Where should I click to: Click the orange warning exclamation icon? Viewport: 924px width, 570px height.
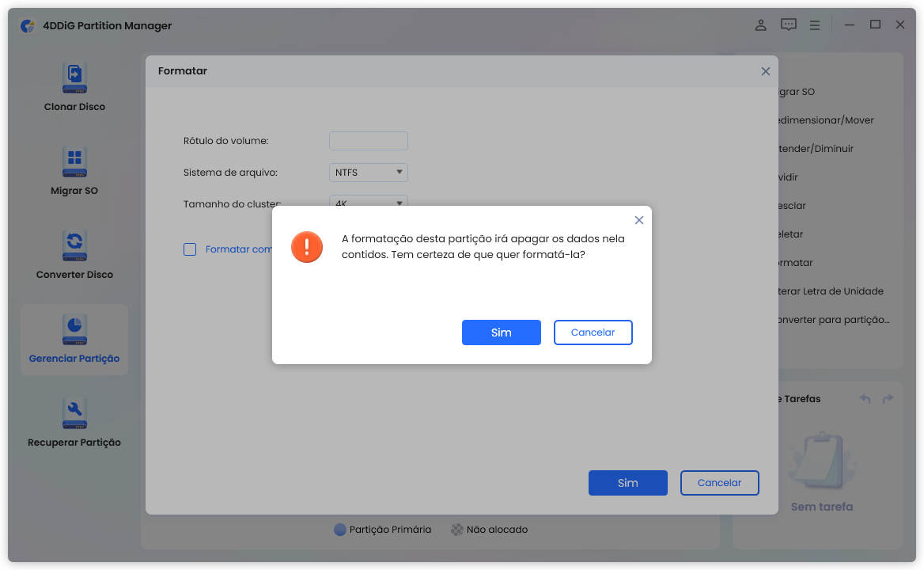point(306,247)
